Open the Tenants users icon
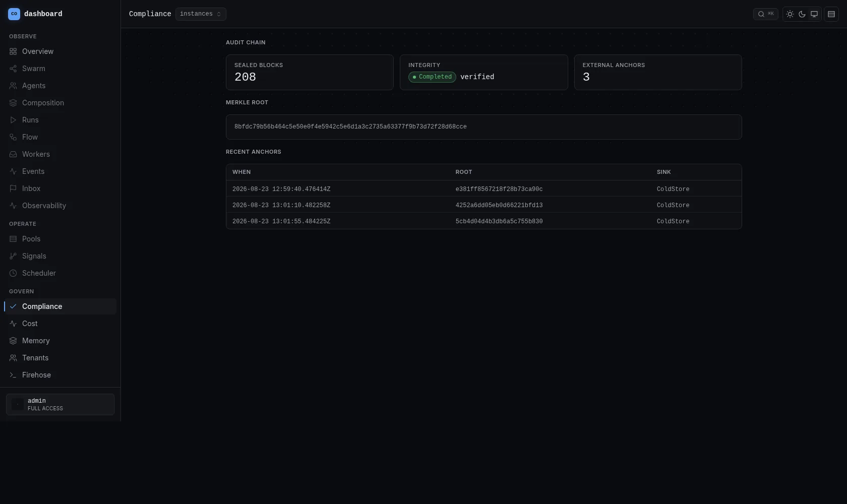The image size is (847, 504). point(13,358)
